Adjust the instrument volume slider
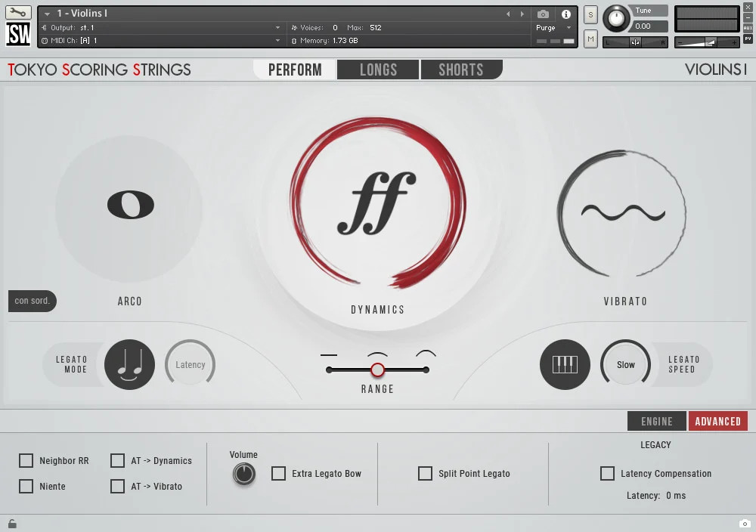The image size is (756, 532). pos(707,42)
